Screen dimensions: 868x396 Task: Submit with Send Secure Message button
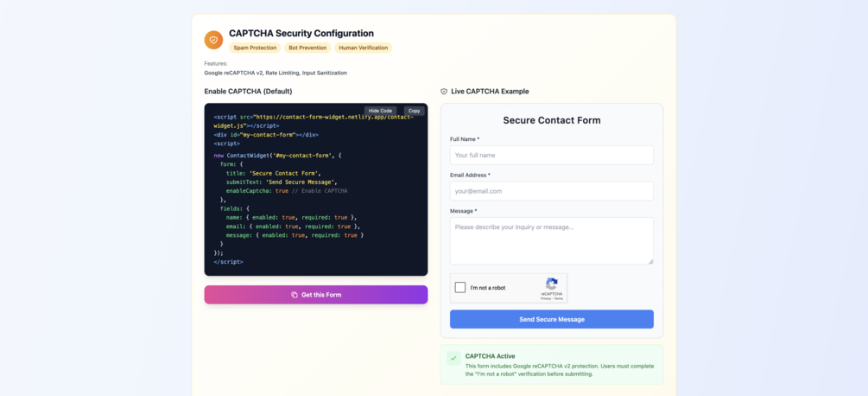click(x=551, y=319)
